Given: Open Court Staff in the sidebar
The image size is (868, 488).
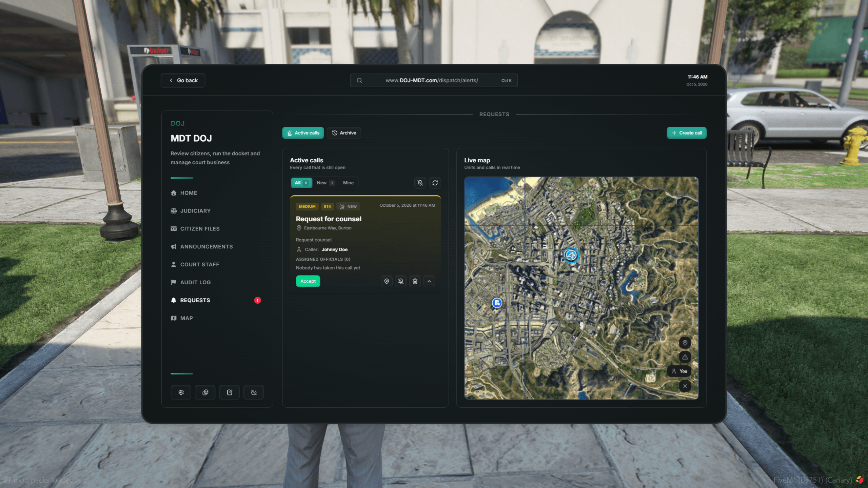Looking at the screenshot, I should (x=195, y=264).
